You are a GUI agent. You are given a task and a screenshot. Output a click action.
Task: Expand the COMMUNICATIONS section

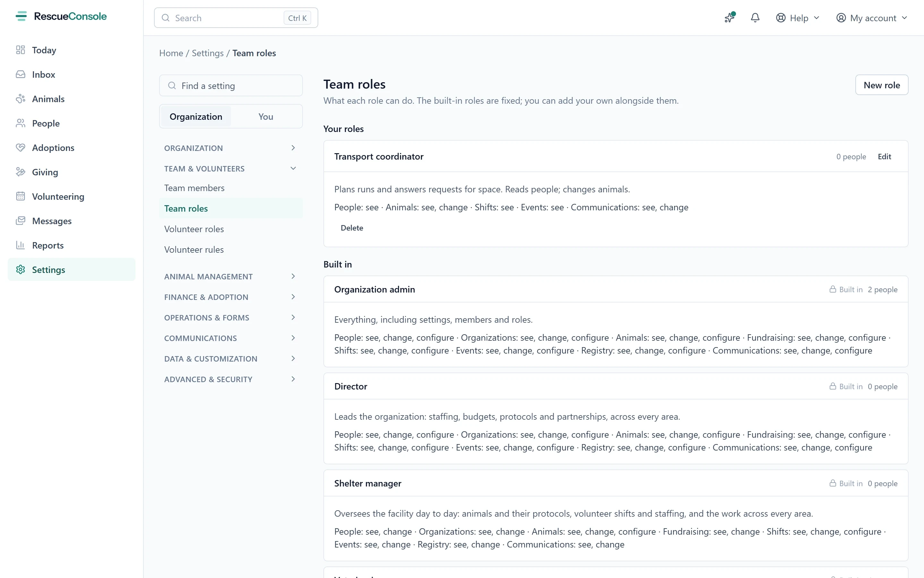point(231,338)
